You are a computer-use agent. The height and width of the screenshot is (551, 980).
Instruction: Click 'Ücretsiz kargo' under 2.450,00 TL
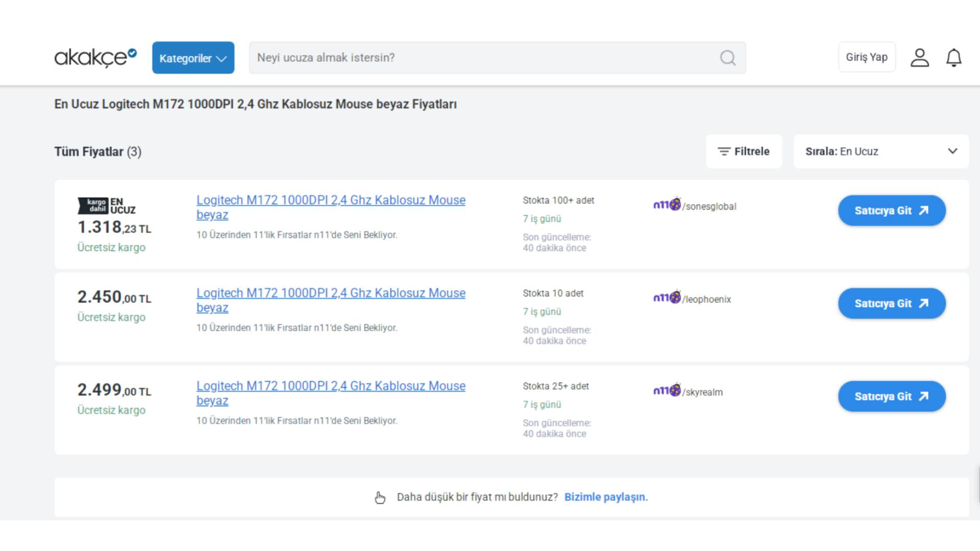[111, 317]
